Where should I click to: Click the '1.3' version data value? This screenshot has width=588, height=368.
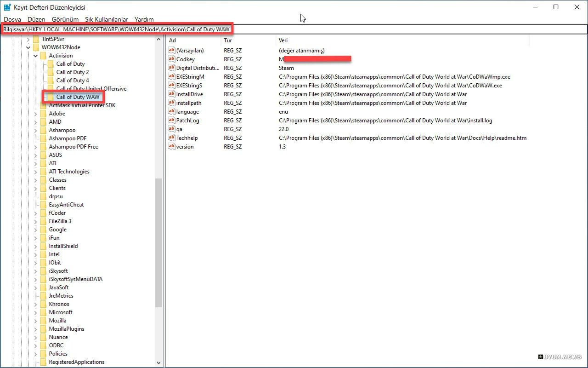pyautogui.click(x=282, y=147)
